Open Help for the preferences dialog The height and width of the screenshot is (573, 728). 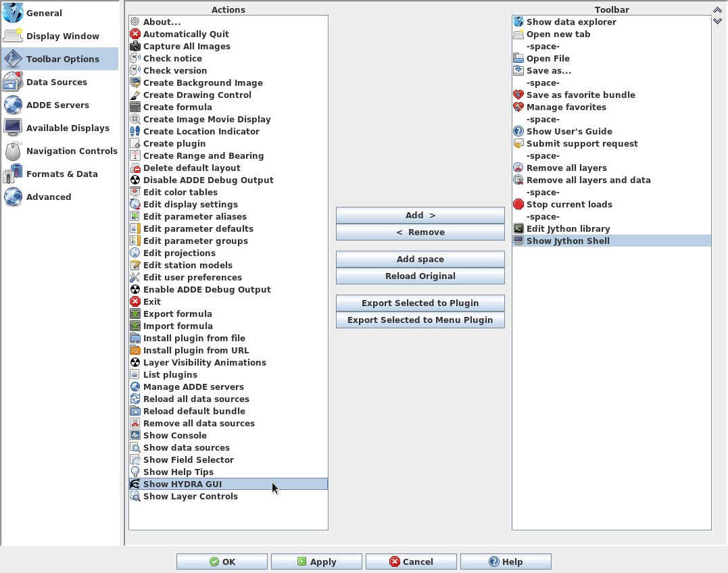pyautogui.click(x=506, y=562)
